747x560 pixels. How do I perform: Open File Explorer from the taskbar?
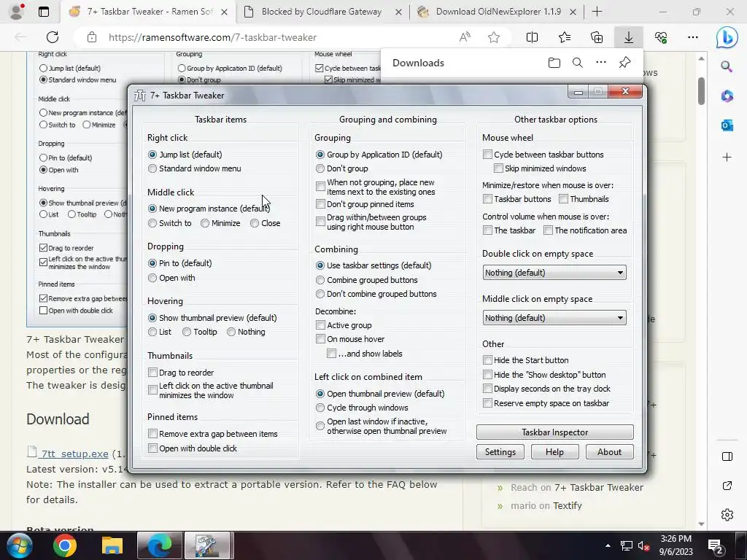(112, 545)
